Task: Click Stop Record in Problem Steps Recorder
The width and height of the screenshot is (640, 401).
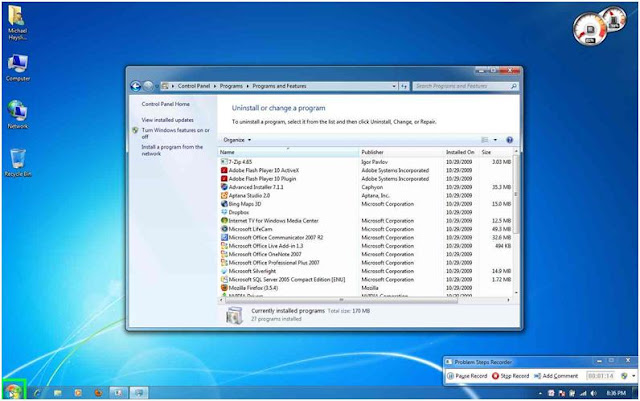Action: coord(510,376)
